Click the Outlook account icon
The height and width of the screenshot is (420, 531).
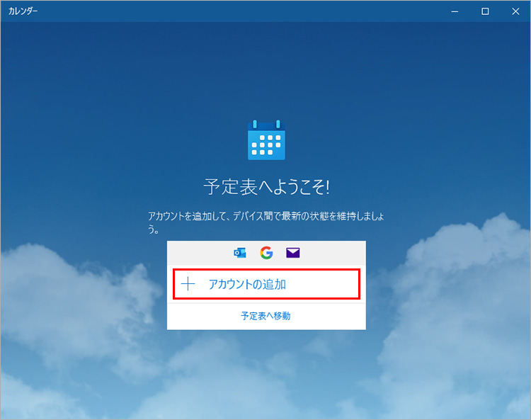click(x=240, y=253)
